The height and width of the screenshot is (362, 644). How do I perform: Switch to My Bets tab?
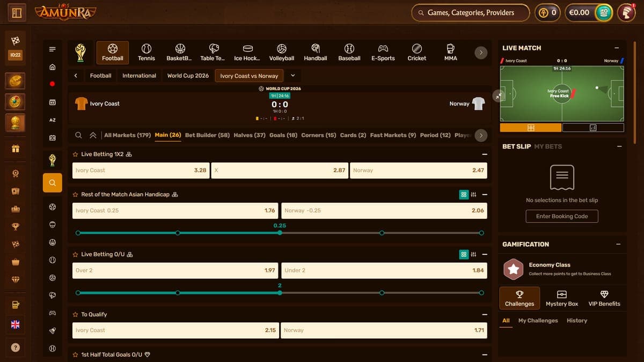coord(548,146)
